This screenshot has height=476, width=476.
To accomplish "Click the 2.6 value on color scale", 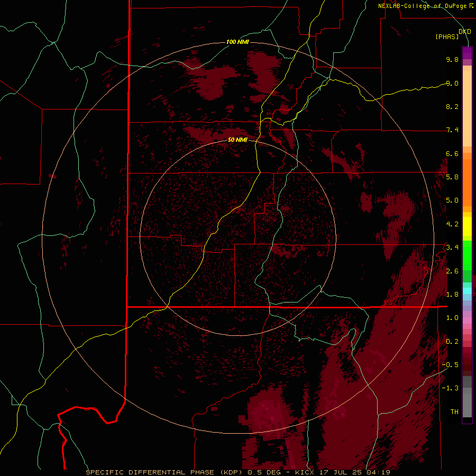I will click(x=452, y=271).
